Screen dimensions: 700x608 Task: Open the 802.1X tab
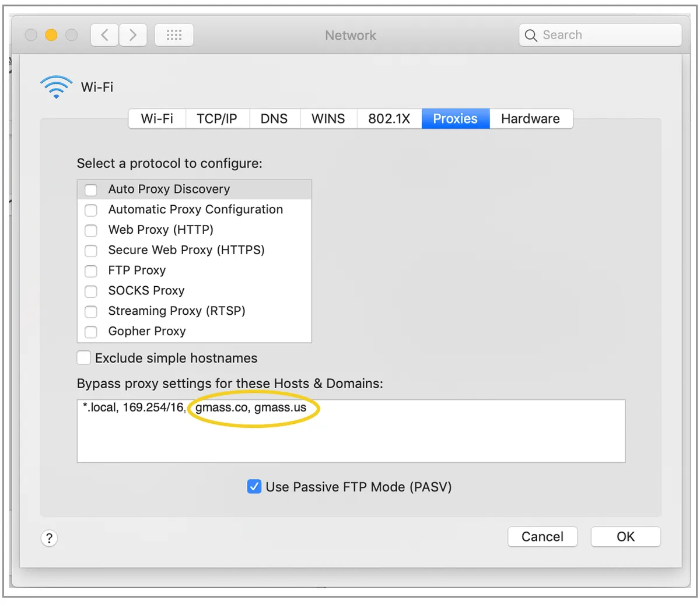tap(389, 119)
